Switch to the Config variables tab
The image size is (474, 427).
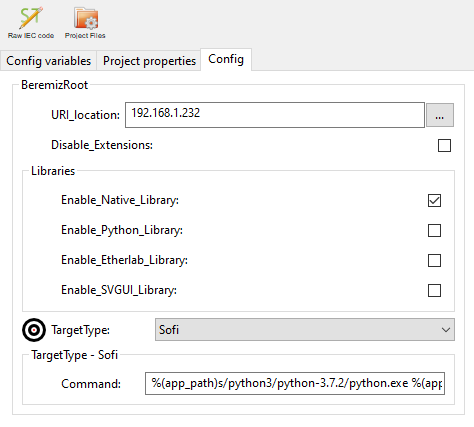coord(49,61)
